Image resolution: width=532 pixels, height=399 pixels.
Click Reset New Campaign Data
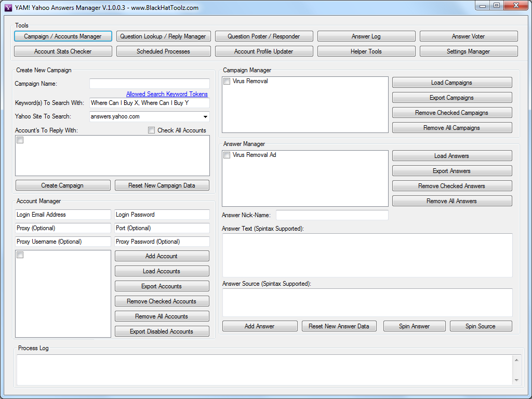click(162, 185)
